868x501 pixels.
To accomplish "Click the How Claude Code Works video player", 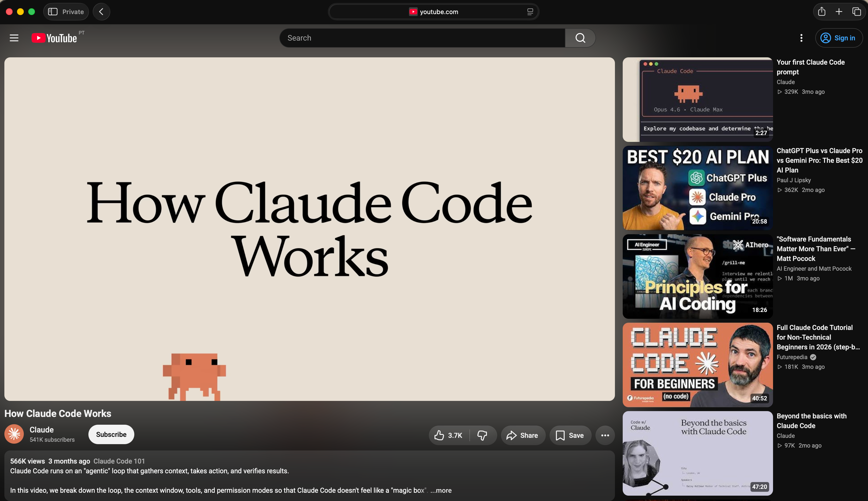I will pos(309,229).
